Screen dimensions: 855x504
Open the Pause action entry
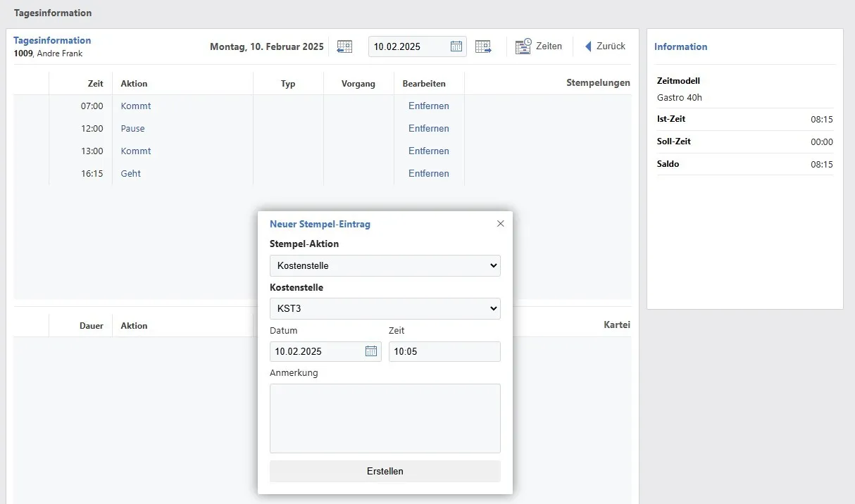tap(133, 129)
